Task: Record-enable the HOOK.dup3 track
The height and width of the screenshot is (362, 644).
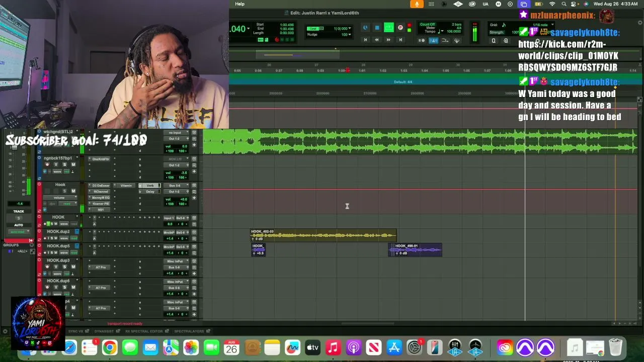Action: (47, 267)
